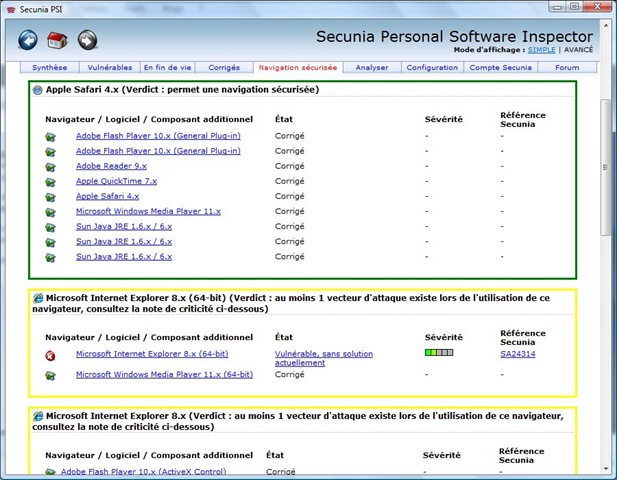Minimize the Secunia PSI window

pos(557,7)
